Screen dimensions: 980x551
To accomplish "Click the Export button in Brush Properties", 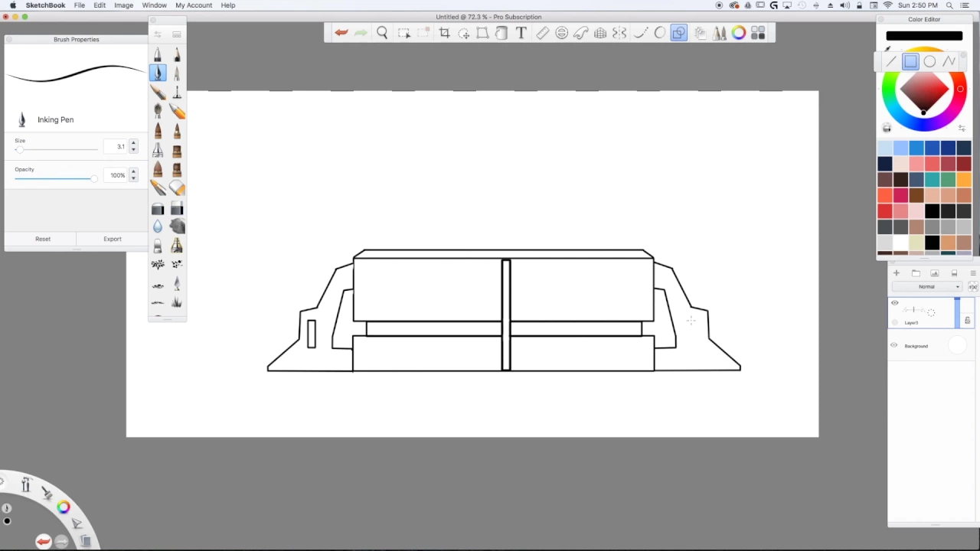I will click(113, 239).
